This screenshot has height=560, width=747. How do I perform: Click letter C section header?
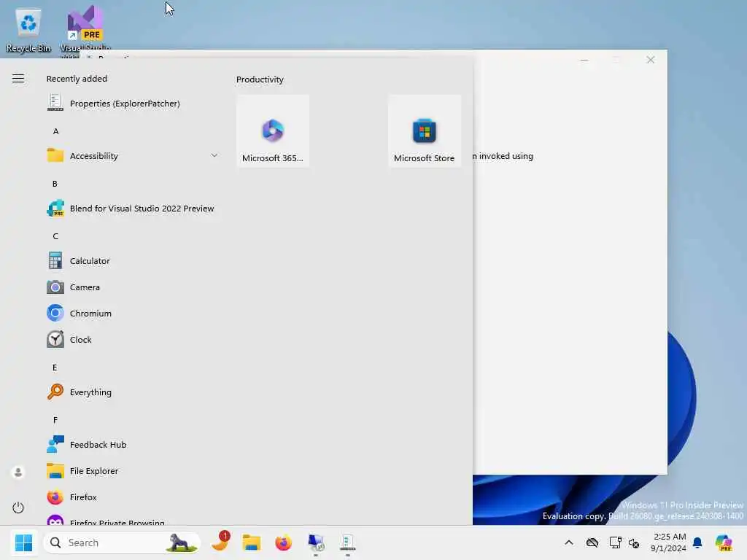tap(55, 236)
